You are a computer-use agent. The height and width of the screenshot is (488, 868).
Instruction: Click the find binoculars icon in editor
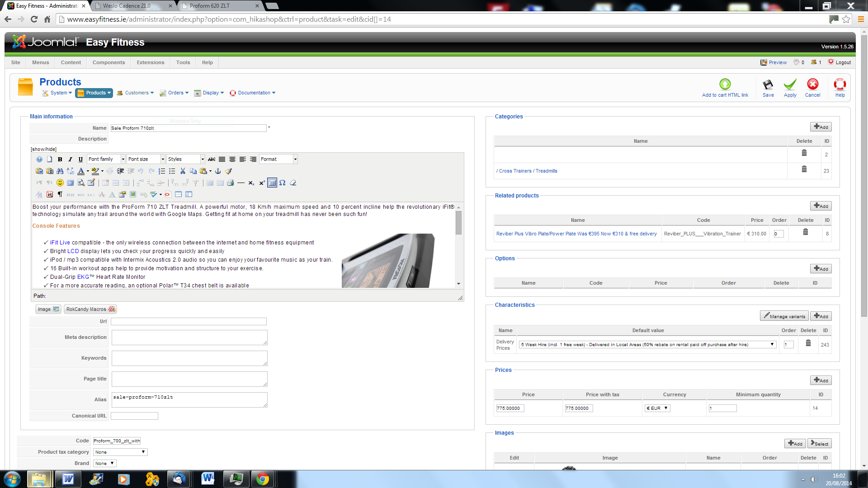pos(60,171)
